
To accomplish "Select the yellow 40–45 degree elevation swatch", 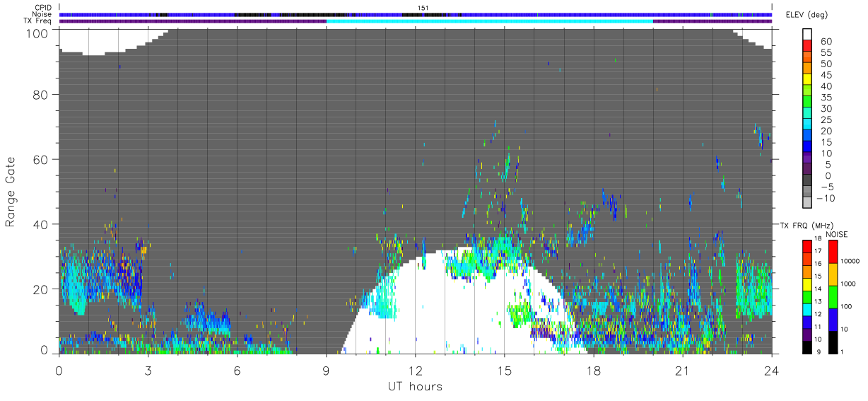I will click(807, 80).
